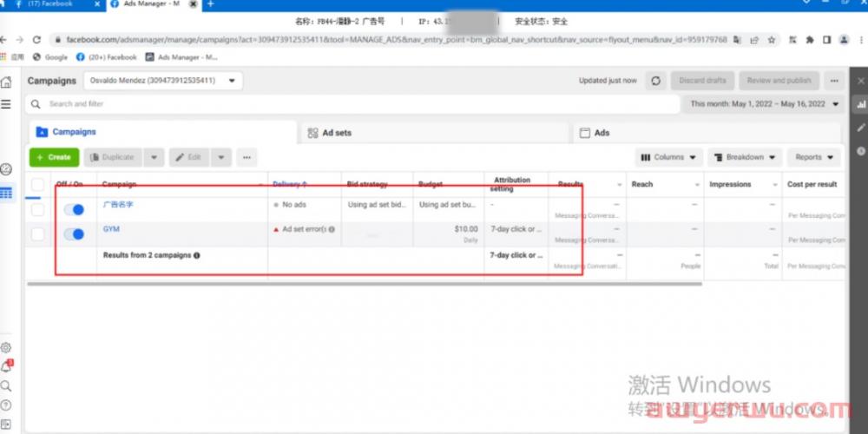This screenshot has height=434, width=868.
Task: Click the table horizontal scrollbar
Action: coord(365,284)
